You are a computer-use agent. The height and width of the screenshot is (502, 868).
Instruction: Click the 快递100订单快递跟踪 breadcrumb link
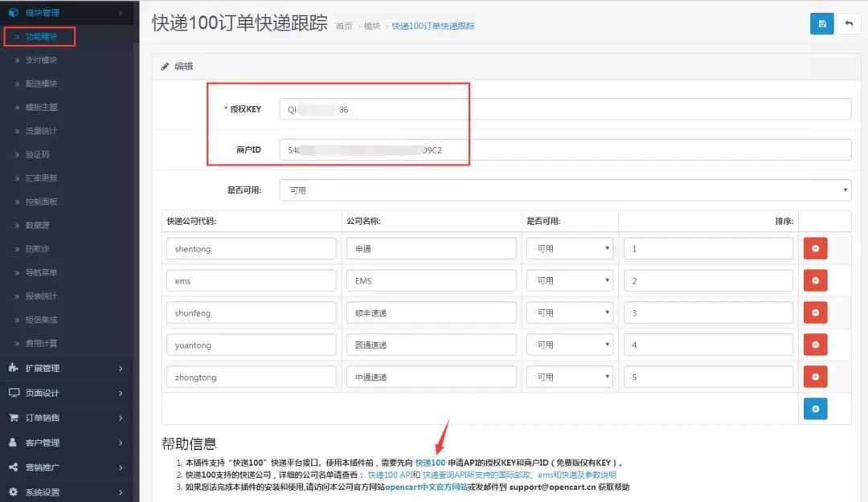pos(433,26)
